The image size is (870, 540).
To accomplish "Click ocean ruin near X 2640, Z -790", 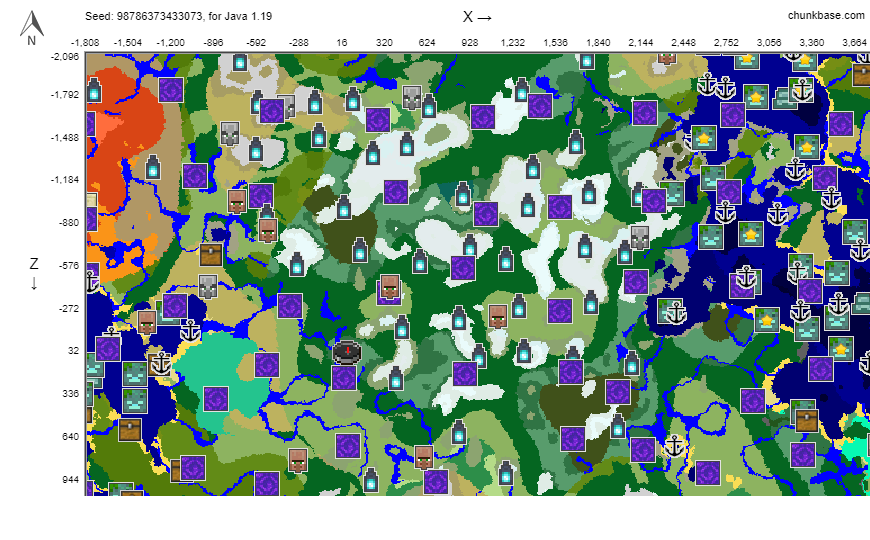I will point(711,237).
